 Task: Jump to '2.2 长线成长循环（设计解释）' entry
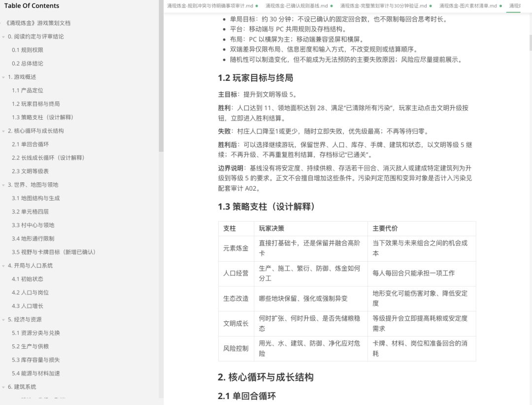coord(48,158)
